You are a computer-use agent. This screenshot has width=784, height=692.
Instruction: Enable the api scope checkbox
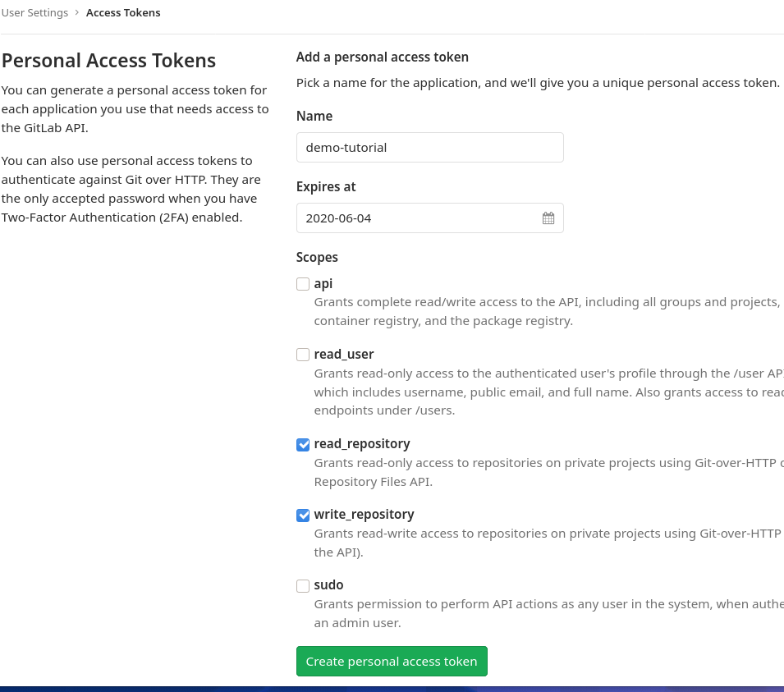coord(303,284)
